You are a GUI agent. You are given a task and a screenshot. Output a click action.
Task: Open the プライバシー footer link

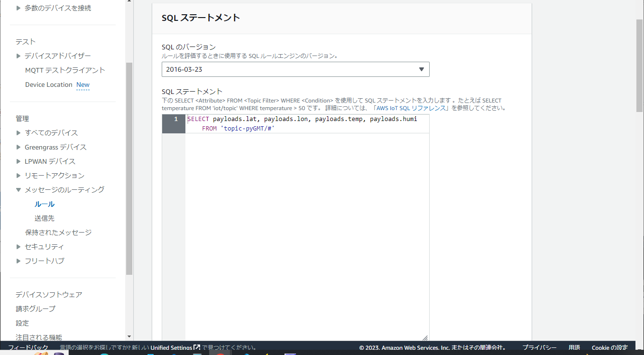click(540, 347)
